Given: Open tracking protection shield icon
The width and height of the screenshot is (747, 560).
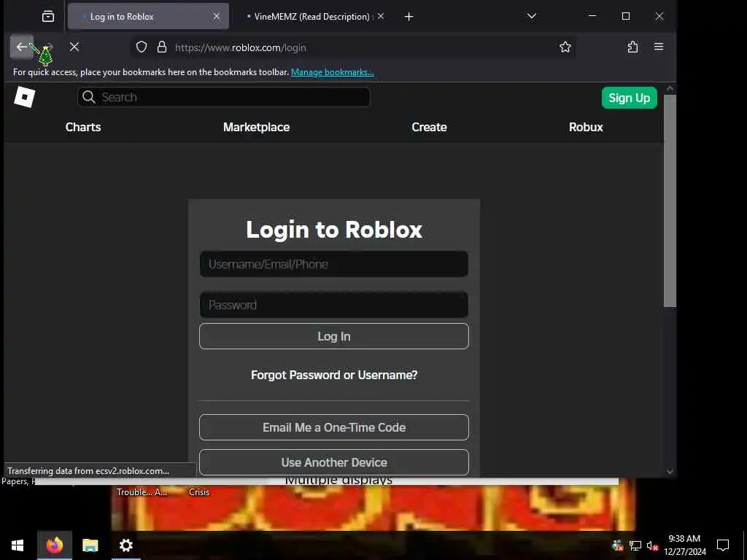Looking at the screenshot, I should [x=142, y=47].
